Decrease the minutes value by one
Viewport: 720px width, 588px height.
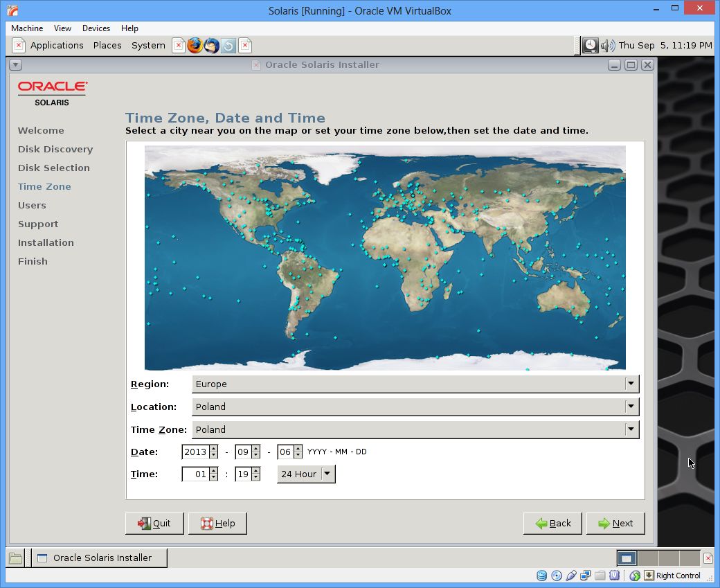pos(255,476)
